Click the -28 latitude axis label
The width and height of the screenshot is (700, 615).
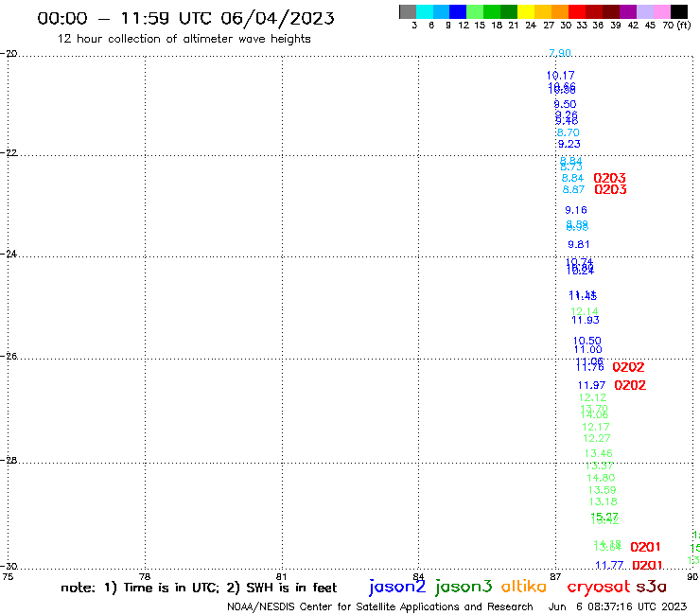coord(9,460)
